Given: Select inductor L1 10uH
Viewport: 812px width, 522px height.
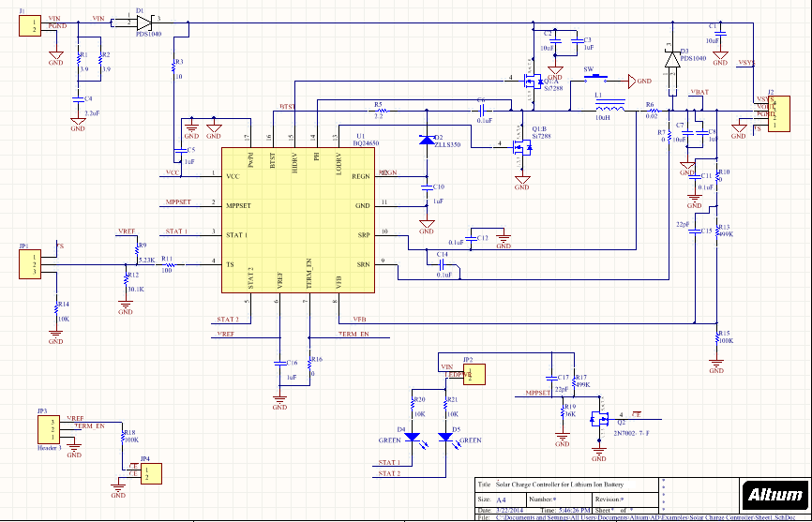Looking at the screenshot, I should (x=610, y=106).
